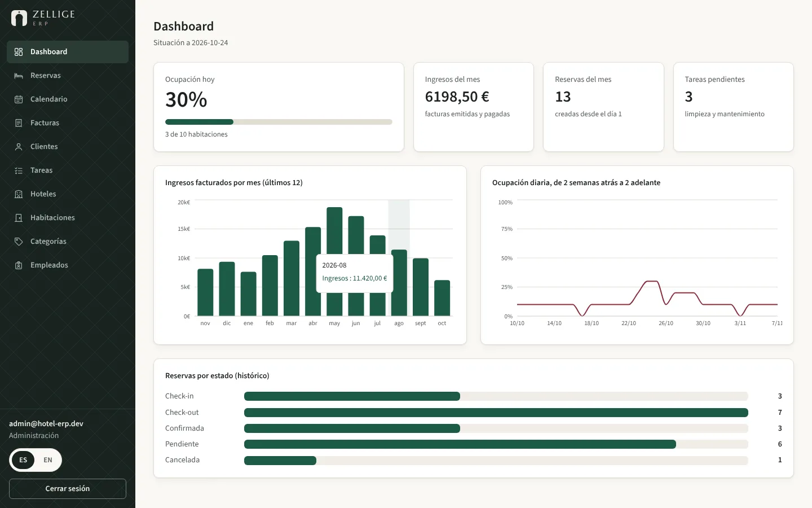Click the peak of the occupancy line
The width and height of the screenshot is (812, 508).
click(x=651, y=281)
